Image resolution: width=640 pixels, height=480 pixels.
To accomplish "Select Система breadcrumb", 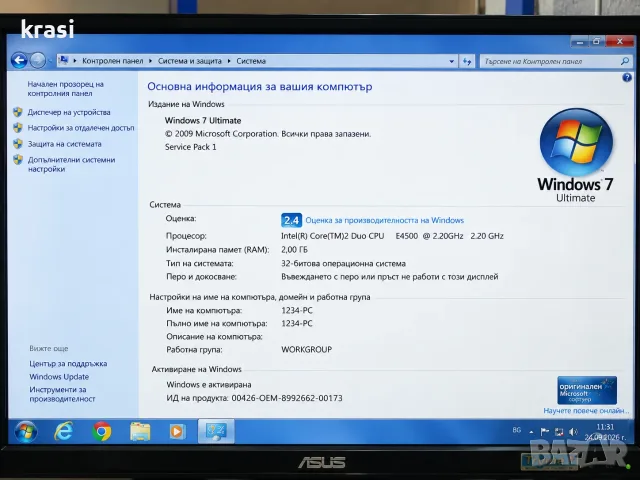I will click(251, 61).
